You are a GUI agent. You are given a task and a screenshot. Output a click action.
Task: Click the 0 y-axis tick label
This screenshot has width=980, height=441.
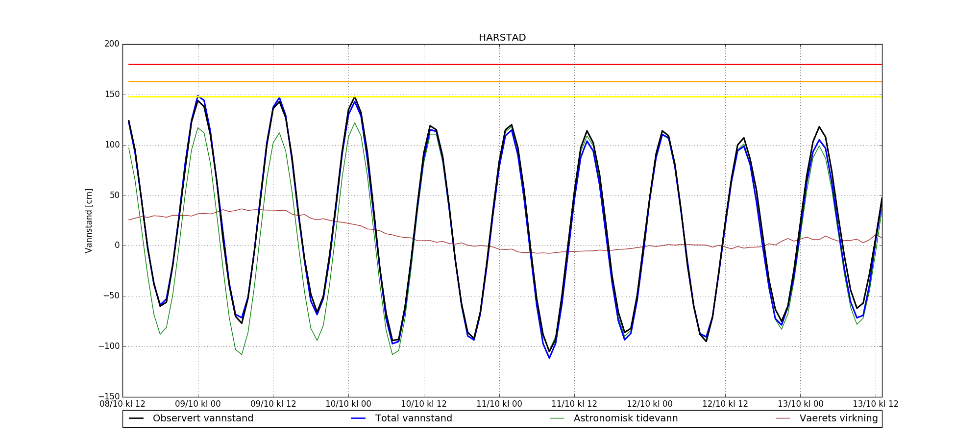click(x=117, y=245)
